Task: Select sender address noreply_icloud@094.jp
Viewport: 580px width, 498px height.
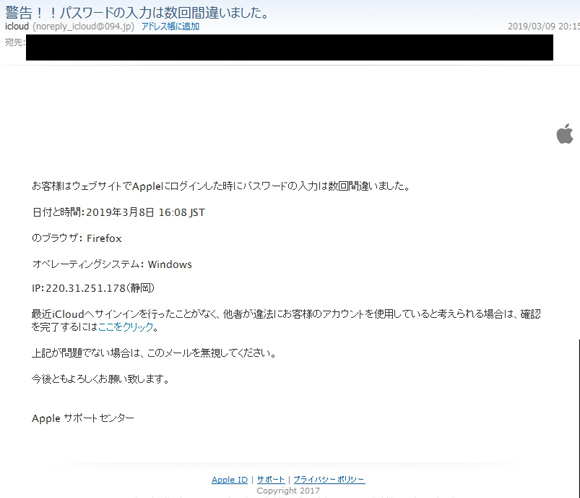Action: [83, 27]
